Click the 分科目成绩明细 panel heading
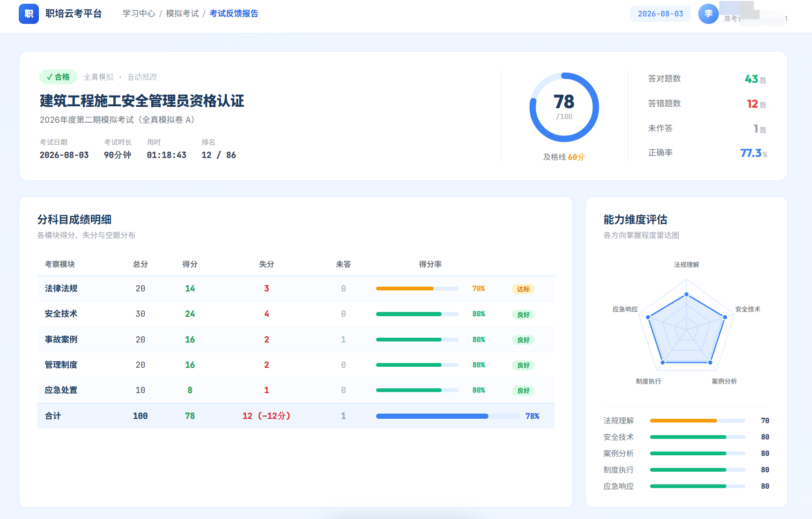Image resolution: width=812 pixels, height=519 pixels. point(74,220)
